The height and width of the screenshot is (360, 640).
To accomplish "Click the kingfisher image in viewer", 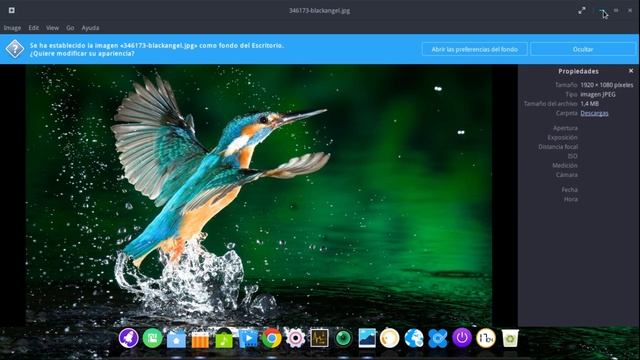I will [x=259, y=195].
